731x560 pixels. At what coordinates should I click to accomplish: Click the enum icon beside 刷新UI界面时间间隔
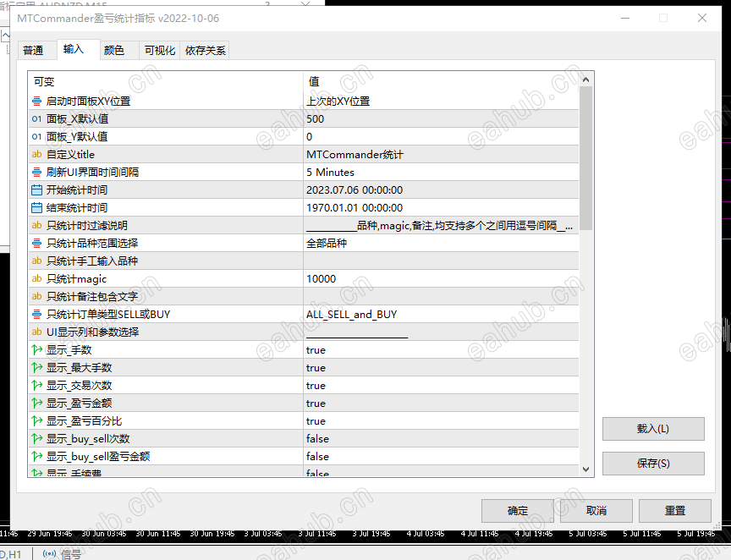click(x=37, y=172)
